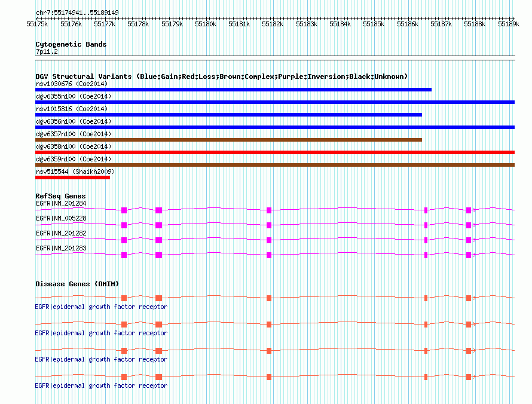Open the nsv515544 (Shaikh2009) label
The width and height of the screenshot is (532, 404).
point(75,172)
